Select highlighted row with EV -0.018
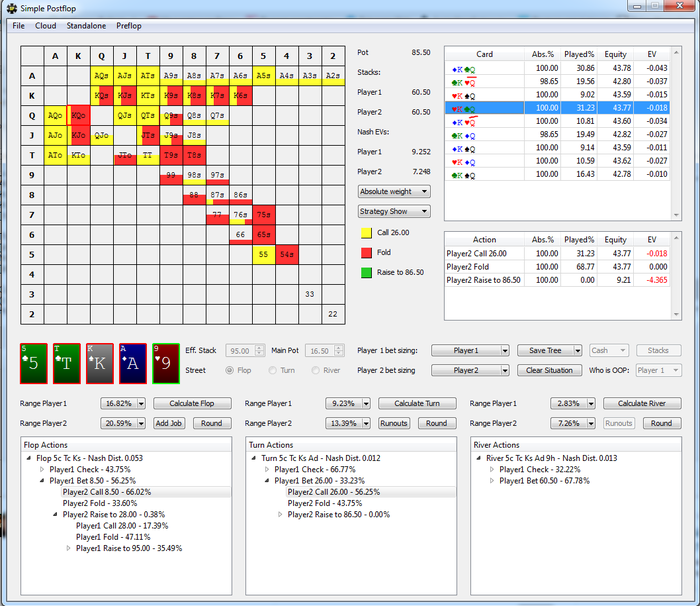The image size is (700, 606). pyautogui.click(x=558, y=108)
